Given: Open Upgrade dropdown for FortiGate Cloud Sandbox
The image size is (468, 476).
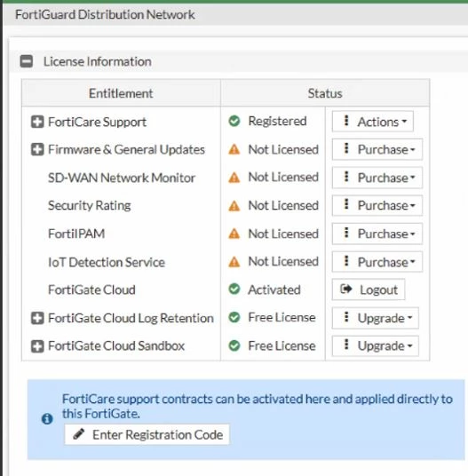Looking at the screenshot, I should coord(376,345).
